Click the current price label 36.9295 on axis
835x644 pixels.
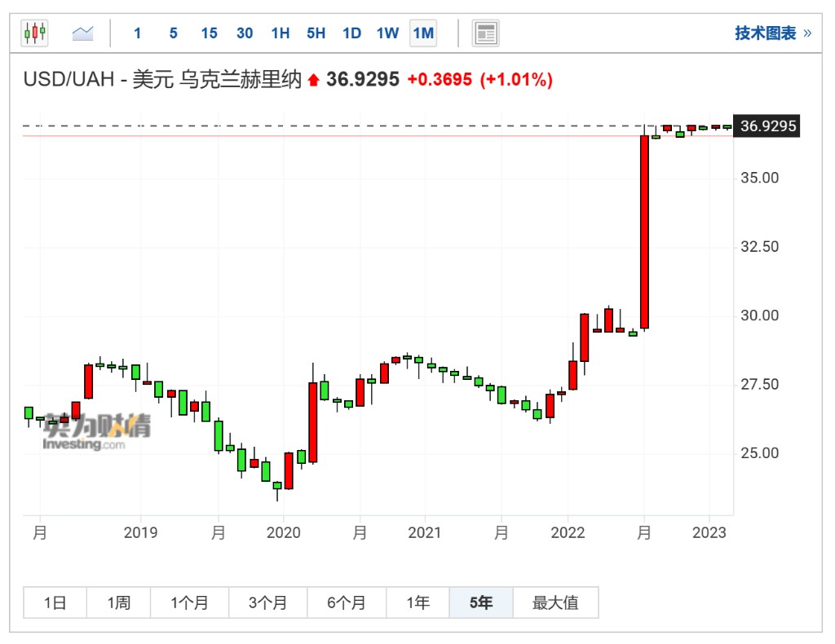click(x=767, y=126)
